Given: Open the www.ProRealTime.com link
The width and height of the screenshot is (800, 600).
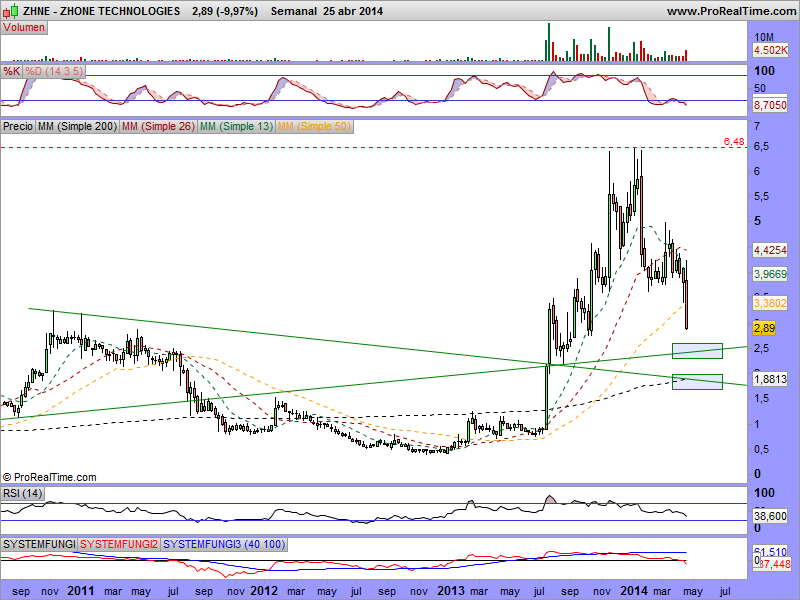Looking at the screenshot, I should click(x=731, y=11).
